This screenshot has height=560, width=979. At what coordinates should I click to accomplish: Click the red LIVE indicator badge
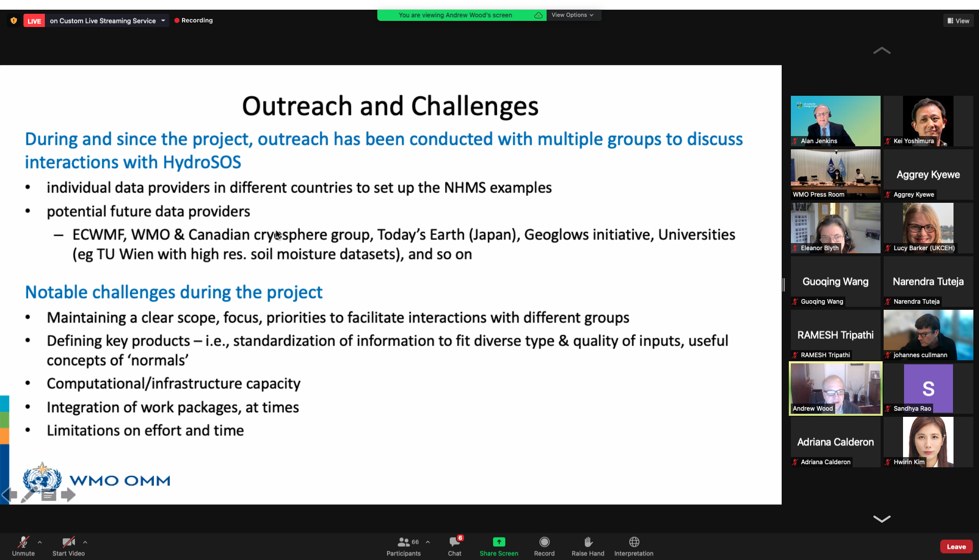point(34,21)
